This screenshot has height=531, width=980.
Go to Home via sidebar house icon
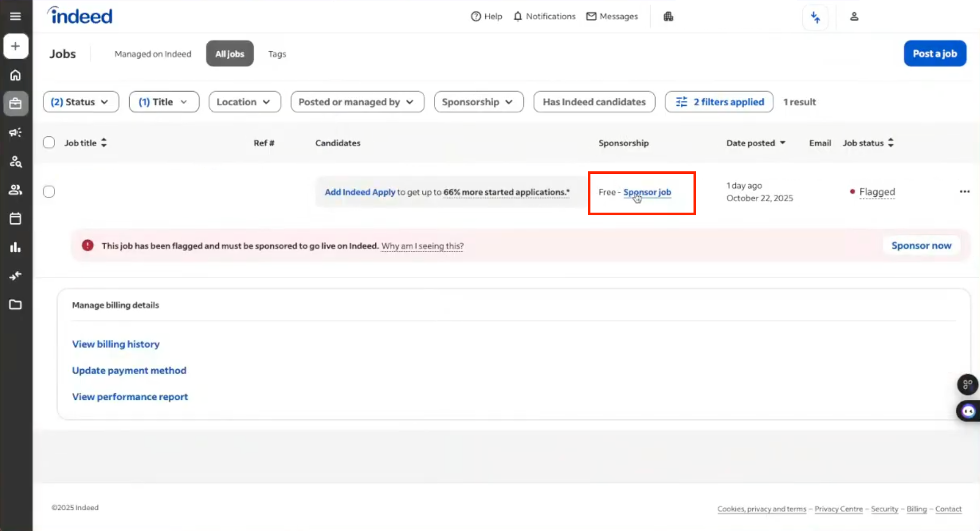[15, 75]
